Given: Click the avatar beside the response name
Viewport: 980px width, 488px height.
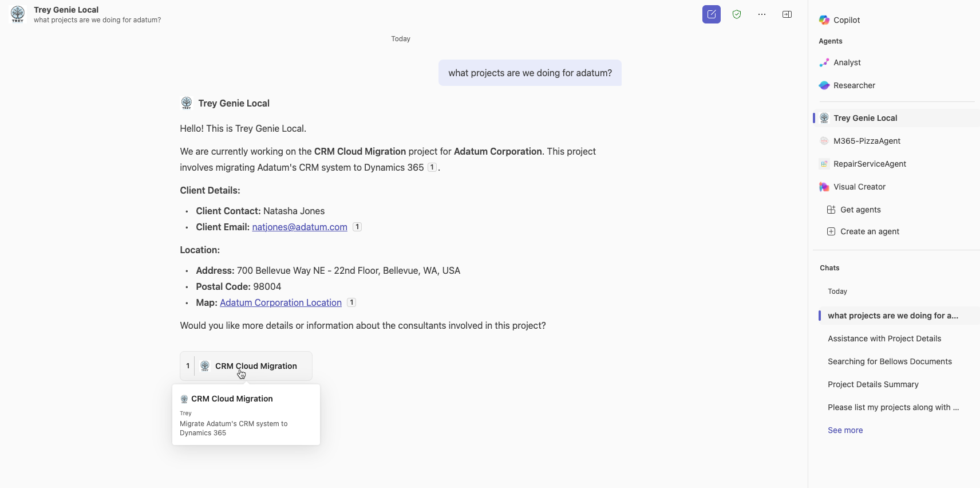Looking at the screenshot, I should click(x=187, y=103).
